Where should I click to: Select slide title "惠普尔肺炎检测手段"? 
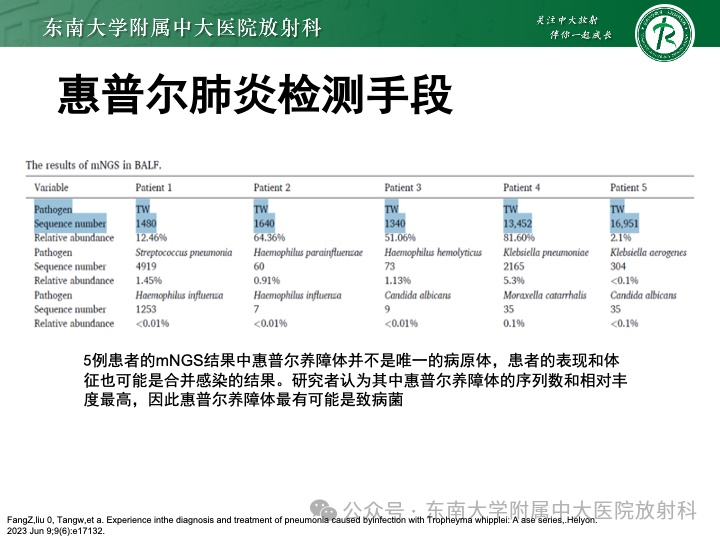[255, 95]
